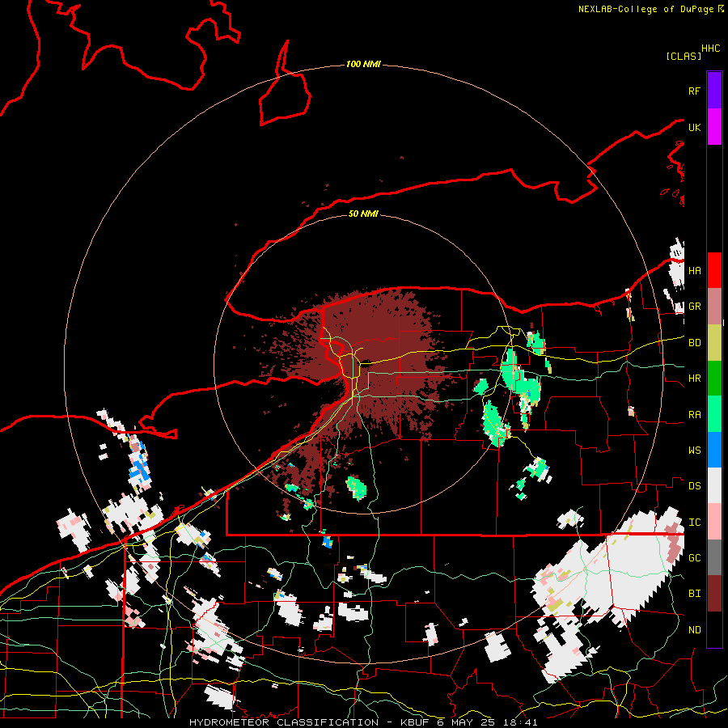Click the "RF" legend label
Image resolution: width=728 pixels, height=728 pixels.
tap(694, 91)
